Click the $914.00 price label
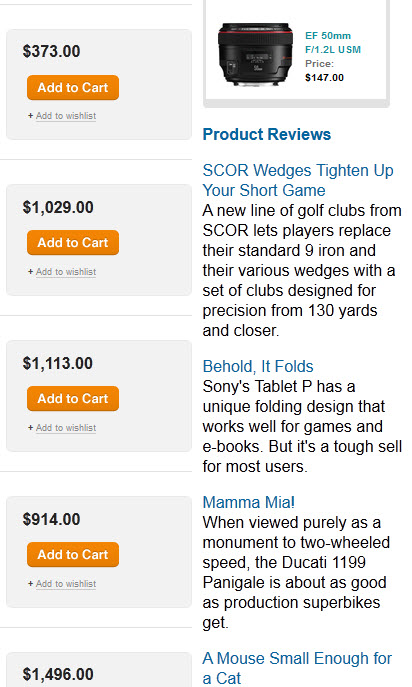The width and height of the screenshot is (412, 687). tap(51, 519)
